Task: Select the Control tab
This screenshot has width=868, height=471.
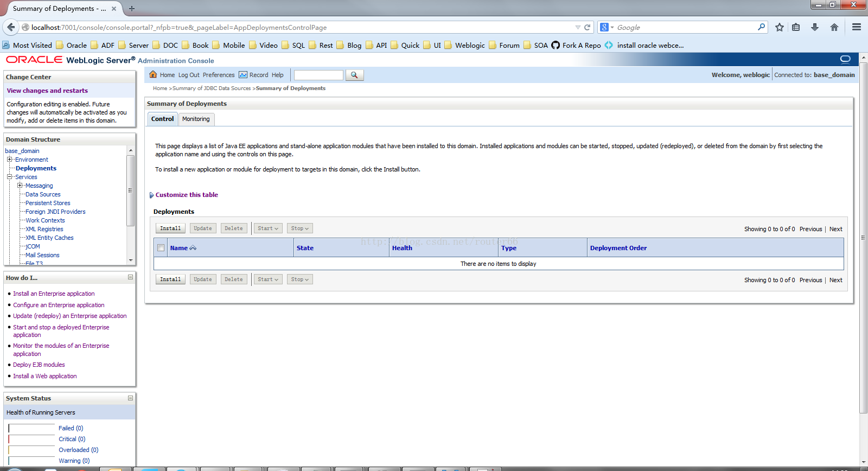Action: 162,119
